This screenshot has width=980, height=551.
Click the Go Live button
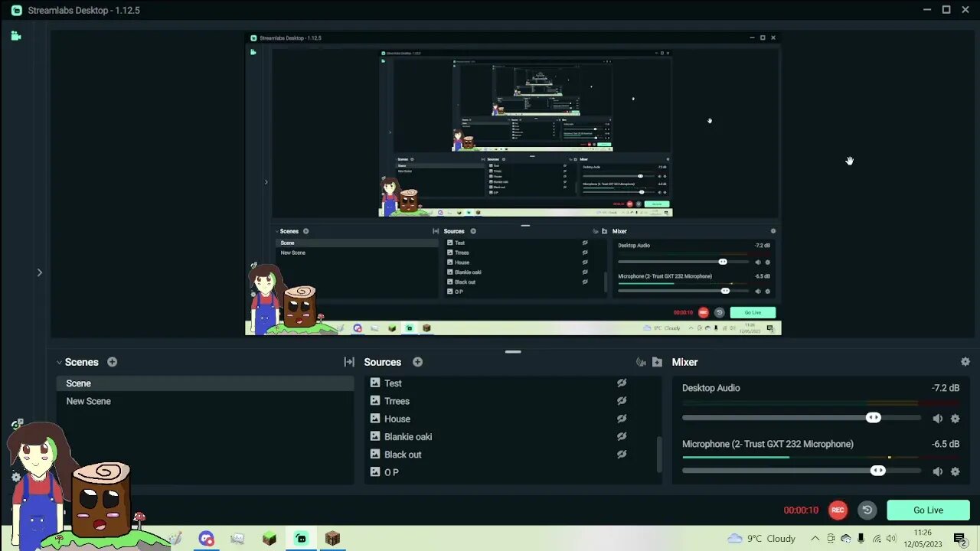(928, 510)
